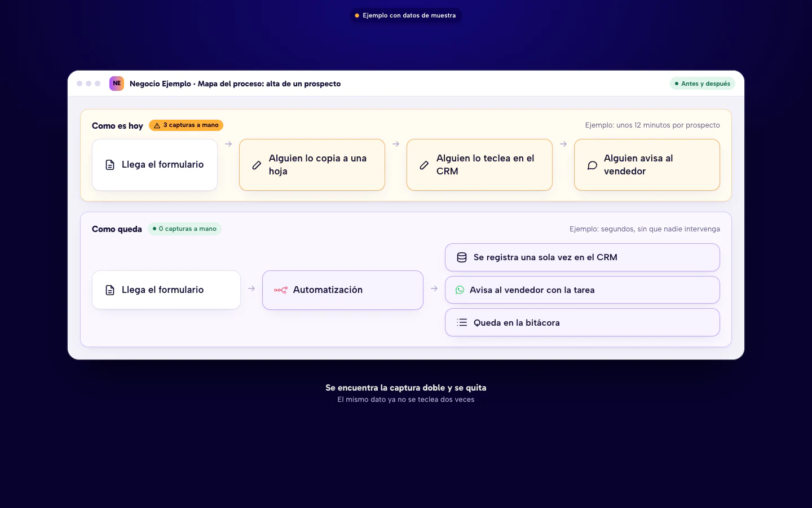The width and height of the screenshot is (812, 508).
Task: Click list icon beside Queda en la bitácora
Action: [462, 323]
